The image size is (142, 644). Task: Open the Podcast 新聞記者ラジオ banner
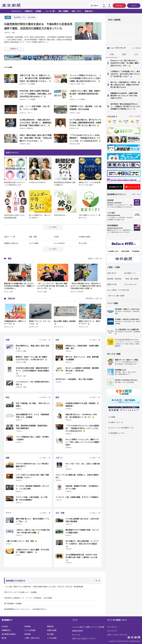tap(124, 148)
